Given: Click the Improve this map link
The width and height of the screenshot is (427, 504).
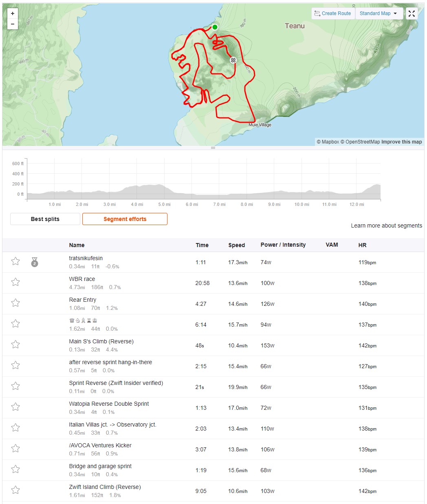Looking at the screenshot, I should point(402,142).
